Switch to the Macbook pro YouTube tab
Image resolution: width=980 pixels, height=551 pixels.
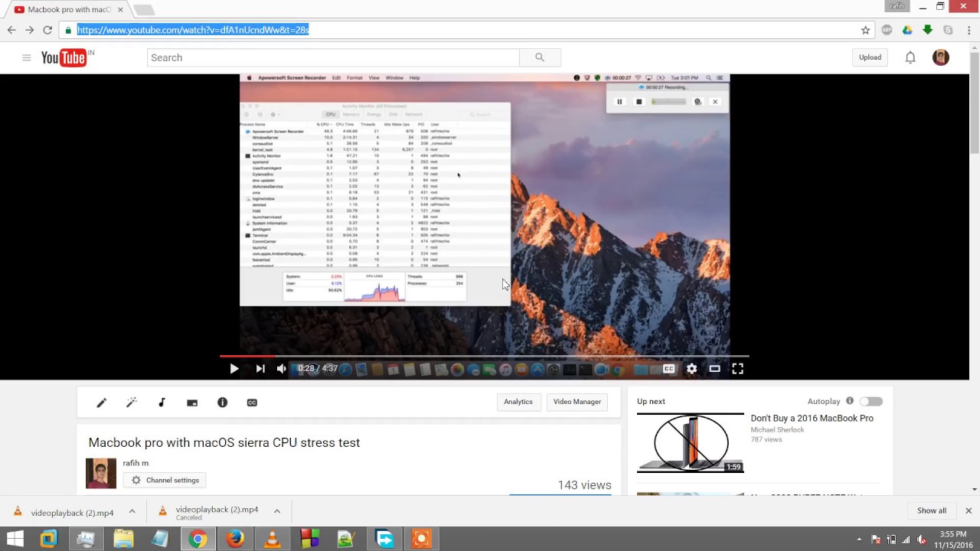tap(69, 10)
